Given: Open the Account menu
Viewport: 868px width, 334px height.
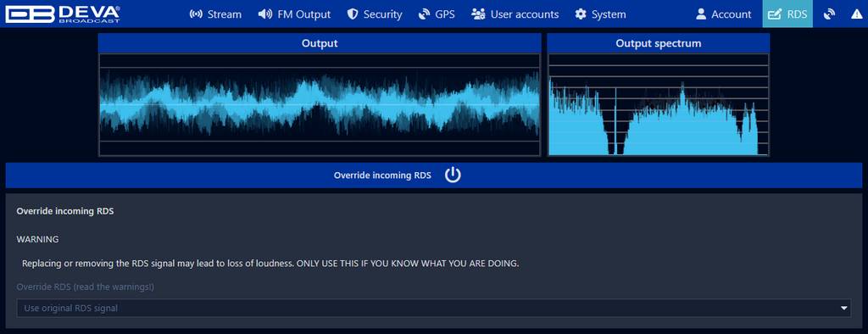Looking at the screenshot, I should click(724, 14).
